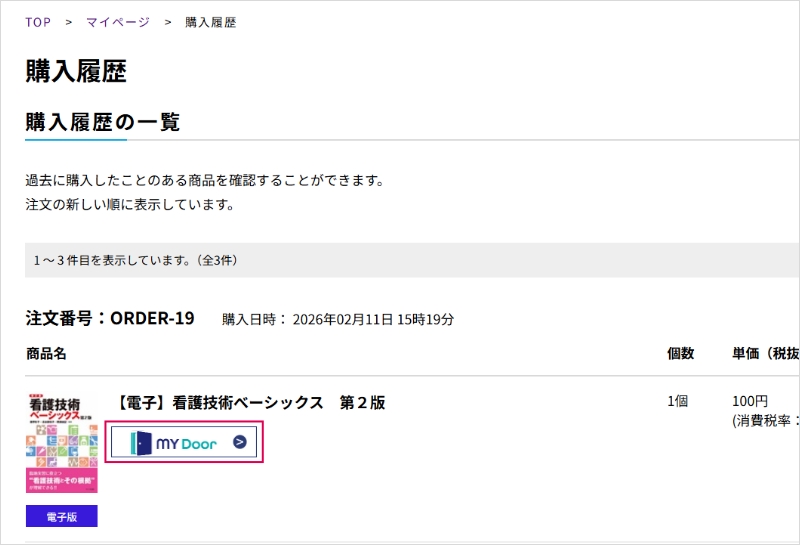The height and width of the screenshot is (545, 800).
Task: Click the circular arrow icon on MY Door
Action: tap(240, 442)
